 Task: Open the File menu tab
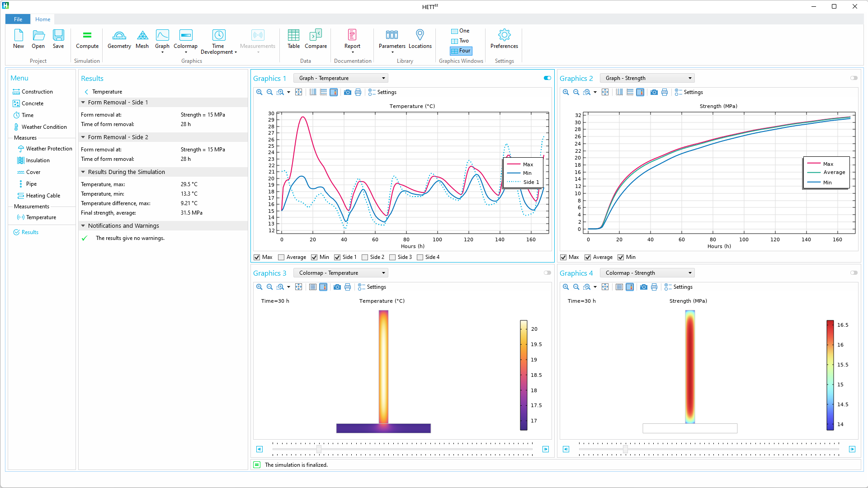click(18, 19)
